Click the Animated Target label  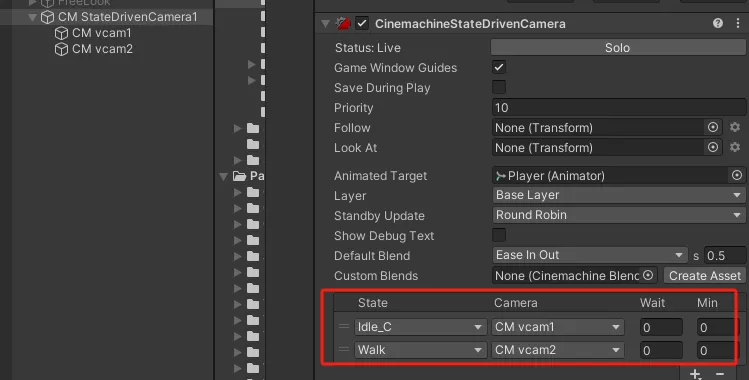click(x=381, y=176)
